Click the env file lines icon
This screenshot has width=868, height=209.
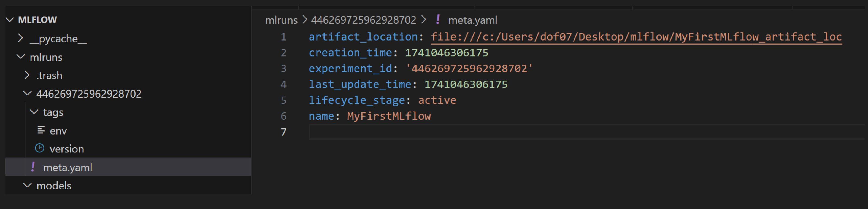tap(41, 130)
